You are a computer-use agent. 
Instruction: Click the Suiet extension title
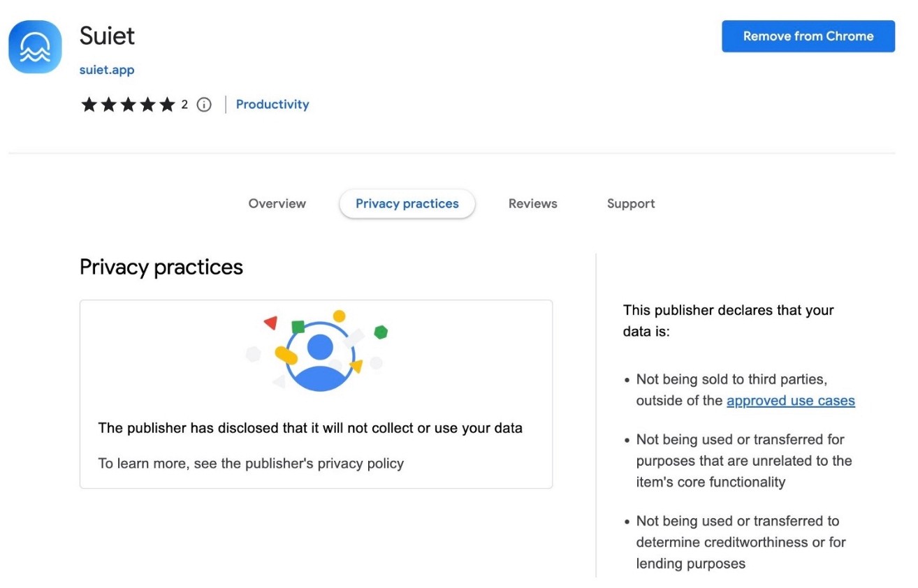tap(108, 36)
